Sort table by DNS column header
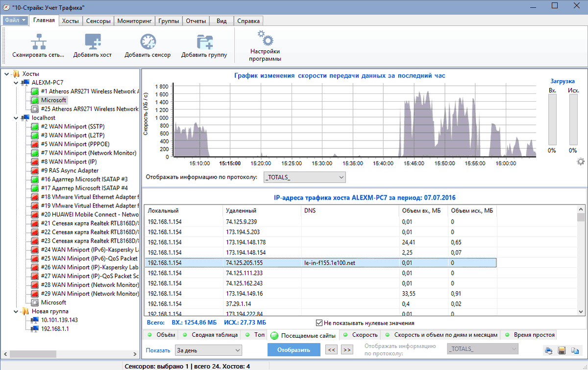This screenshot has height=370, width=588. click(350, 211)
